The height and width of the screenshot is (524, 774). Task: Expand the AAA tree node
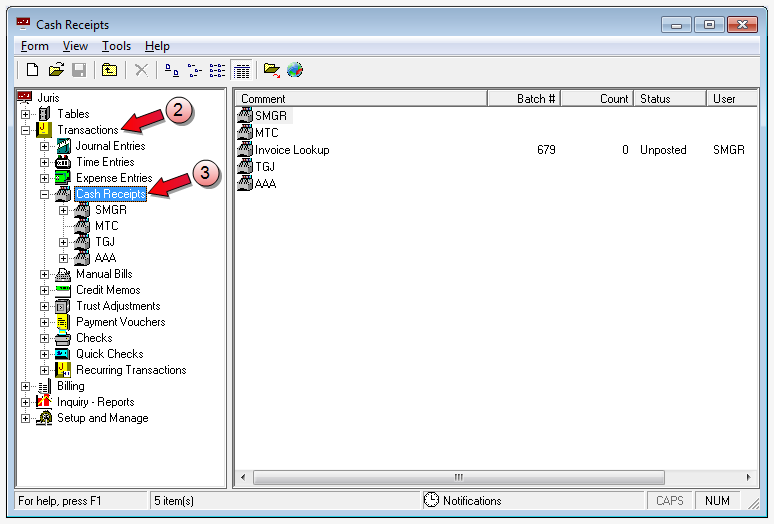(x=63, y=258)
